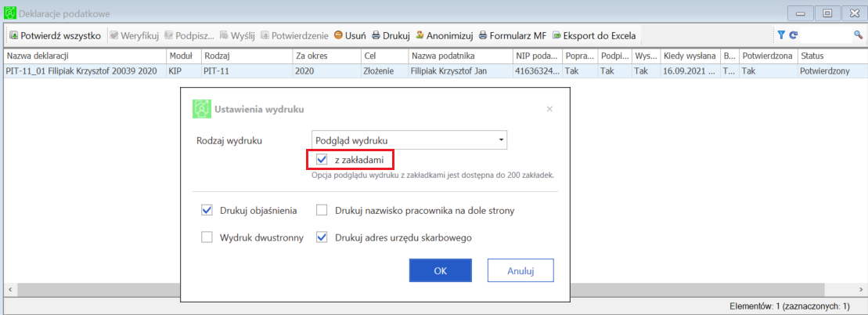Viewport: 868px width, 315px height.
Task: Click Eksport do Excela button
Action: (594, 36)
